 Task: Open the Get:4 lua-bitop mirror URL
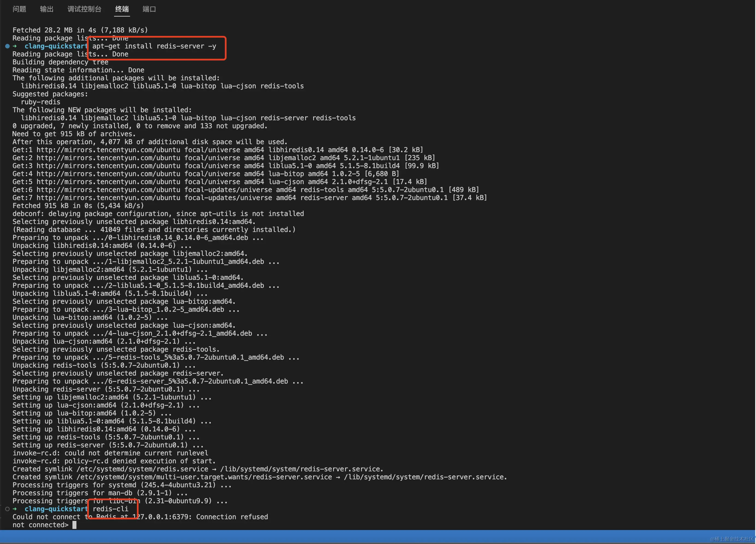point(108,174)
